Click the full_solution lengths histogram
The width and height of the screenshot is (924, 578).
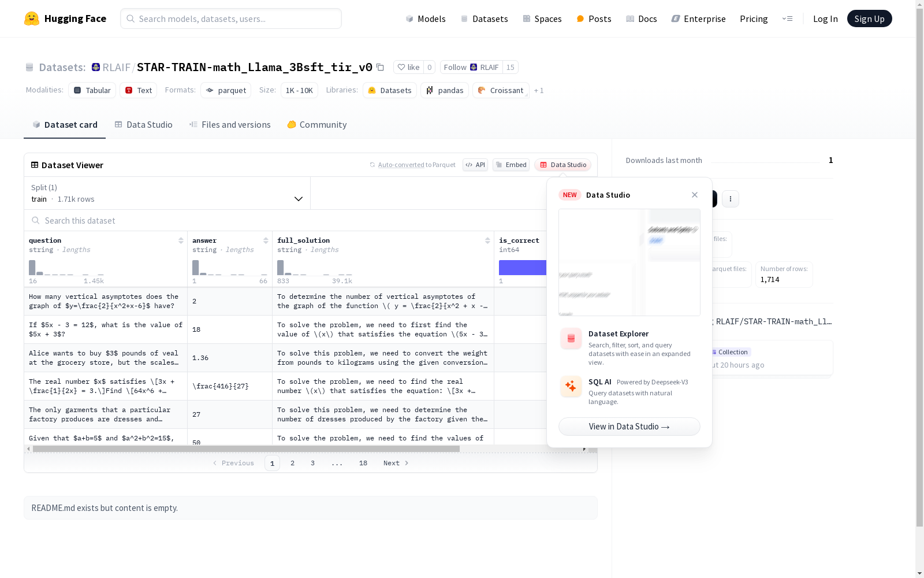pyautogui.click(x=315, y=268)
